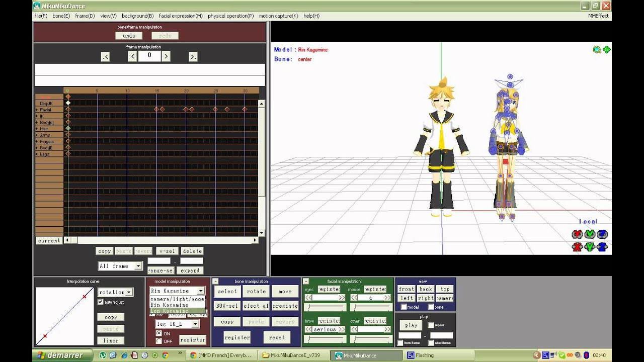Open the file(F) menu

coord(41,16)
